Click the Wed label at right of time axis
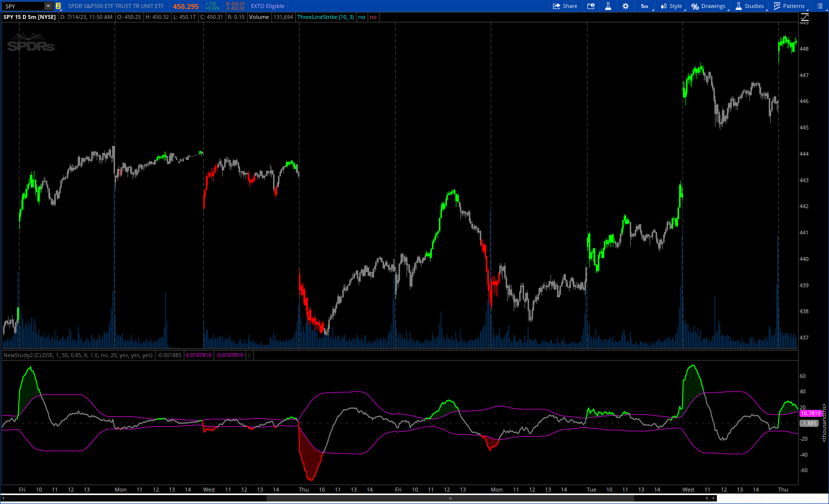This screenshot has width=829, height=504. [x=688, y=490]
